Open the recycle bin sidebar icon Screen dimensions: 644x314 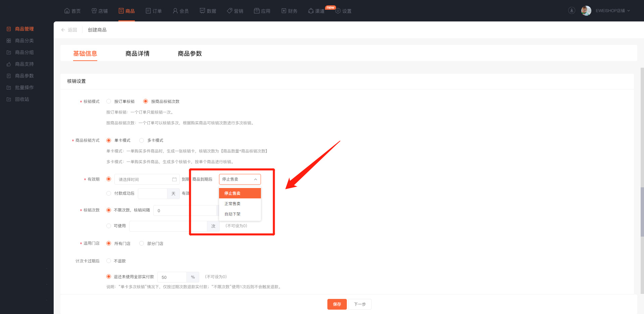(x=9, y=100)
